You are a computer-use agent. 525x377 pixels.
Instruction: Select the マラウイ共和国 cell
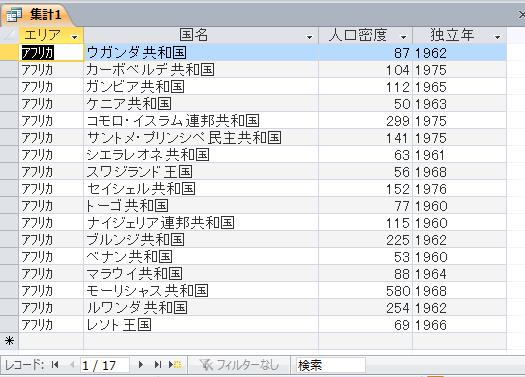pyautogui.click(x=201, y=274)
